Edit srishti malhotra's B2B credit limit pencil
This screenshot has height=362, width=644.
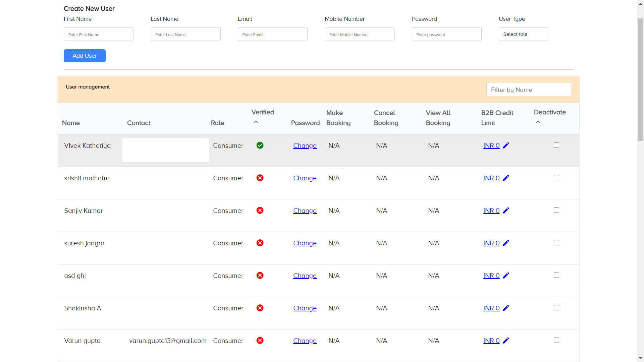[506, 178]
